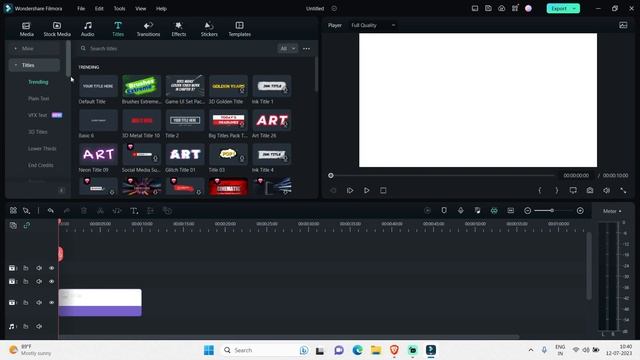Undo the last timeline action
The image size is (640, 360).
pos(51,211)
